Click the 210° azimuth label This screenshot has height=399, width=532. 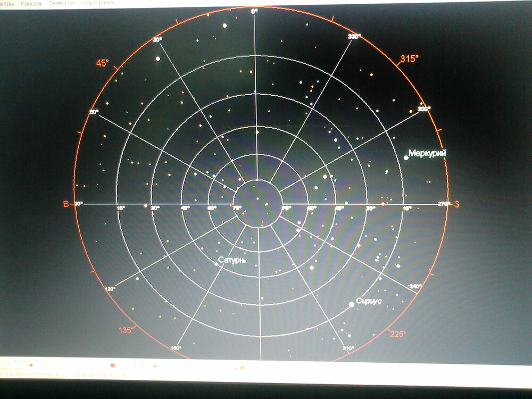pyautogui.click(x=348, y=348)
